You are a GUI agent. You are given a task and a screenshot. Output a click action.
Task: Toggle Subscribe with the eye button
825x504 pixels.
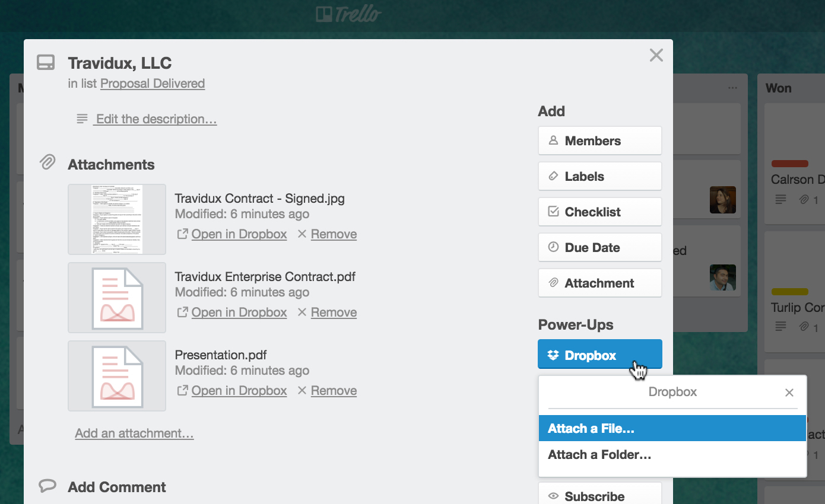[599, 496]
